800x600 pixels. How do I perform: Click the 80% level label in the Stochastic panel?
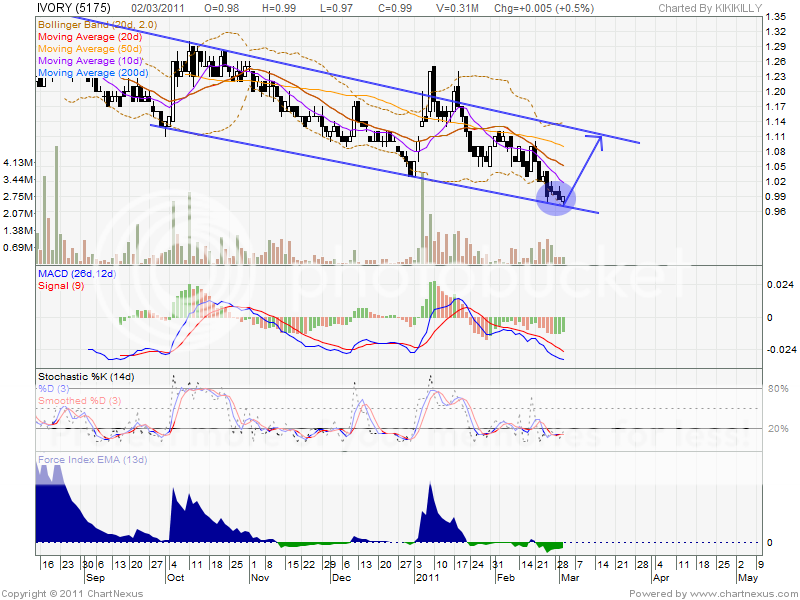point(777,387)
